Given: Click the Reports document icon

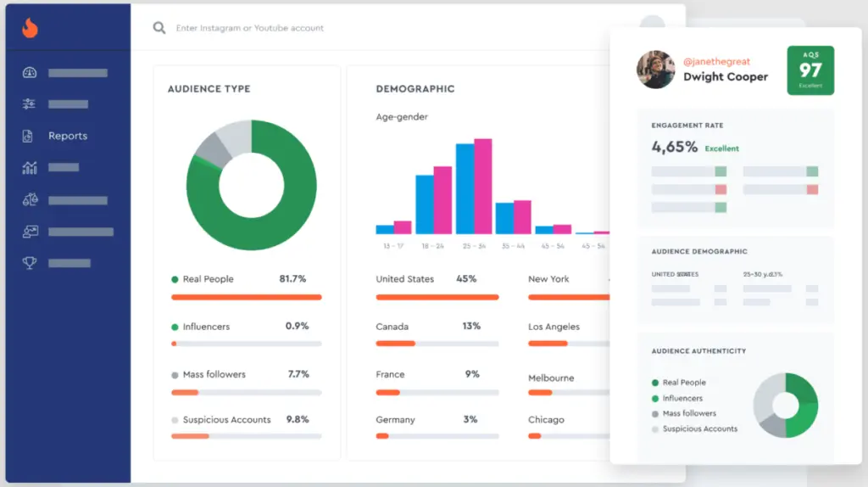Looking at the screenshot, I should pyautogui.click(x=29, y=136).
